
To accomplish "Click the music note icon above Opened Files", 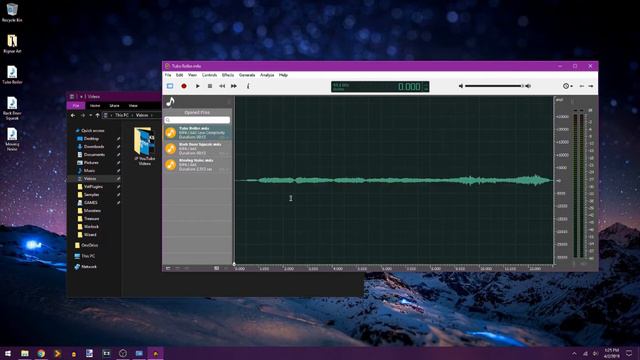I will [x=170, y=102].
